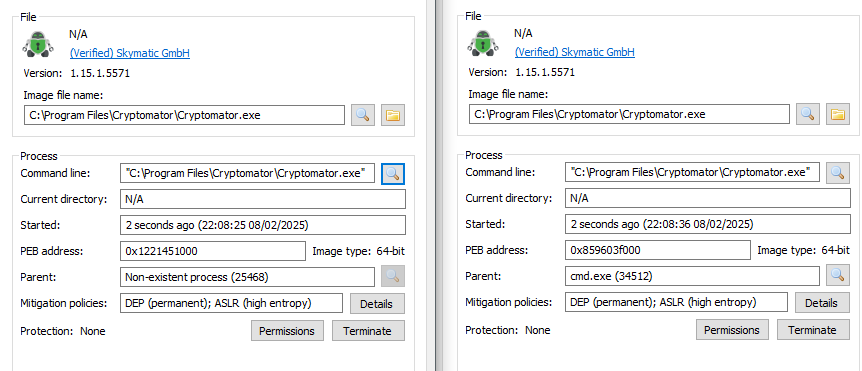Click Cryptomator robot icon in right panel

[x=483, y=43]
